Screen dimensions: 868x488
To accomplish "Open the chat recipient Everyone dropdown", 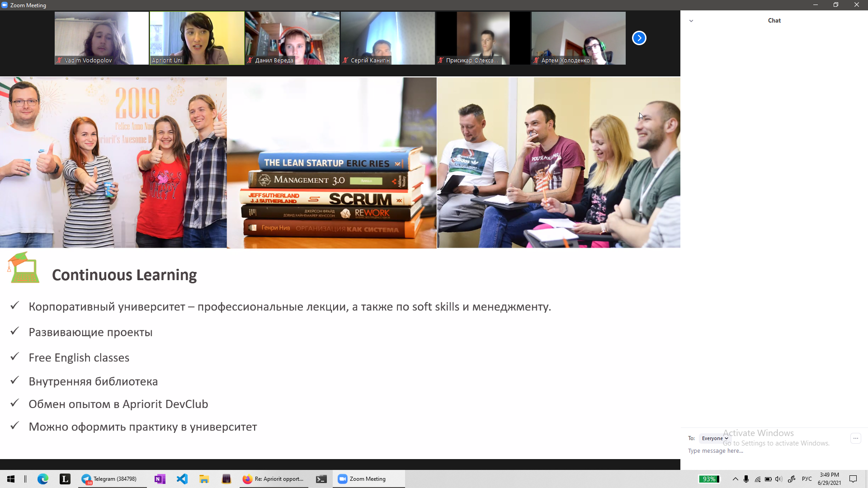I will [714, 438].
